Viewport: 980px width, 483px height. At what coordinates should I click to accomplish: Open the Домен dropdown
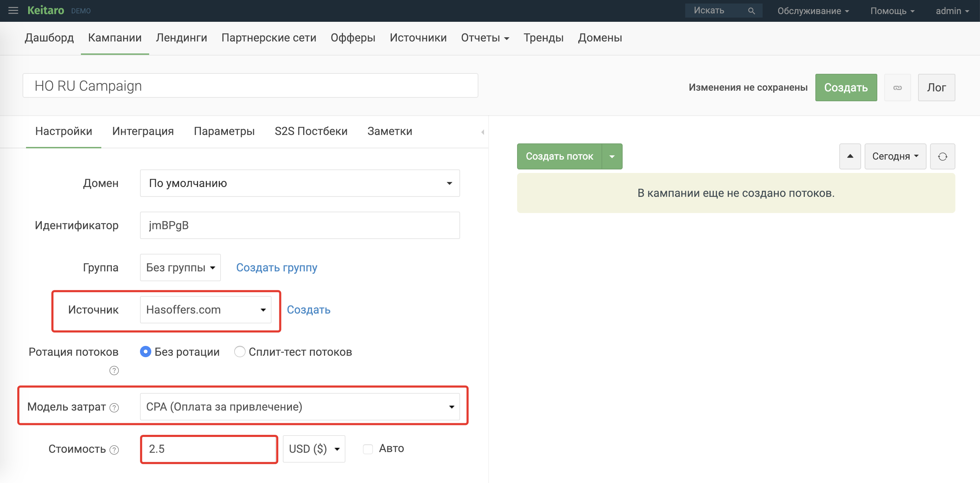click(300, 183)
